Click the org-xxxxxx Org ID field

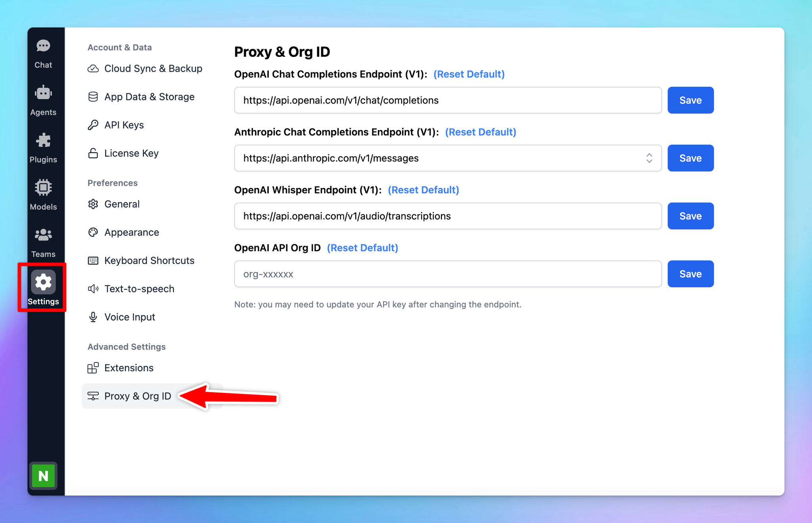448,274
